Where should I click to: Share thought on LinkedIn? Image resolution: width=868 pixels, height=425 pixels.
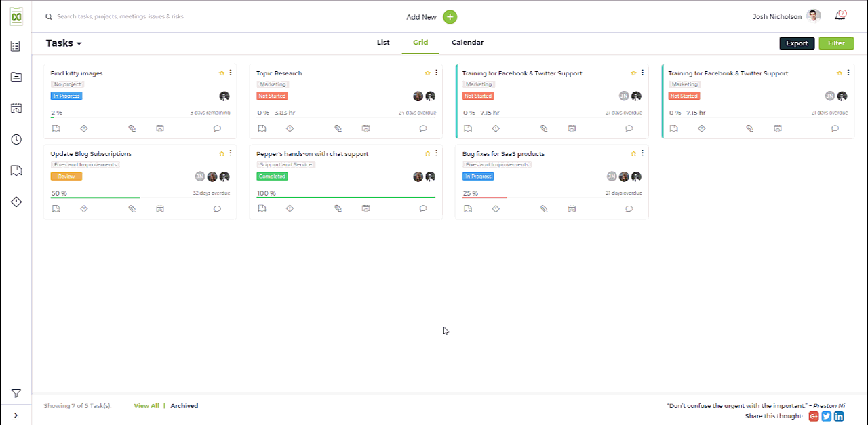pyautogui.click(x=839, y=416)
